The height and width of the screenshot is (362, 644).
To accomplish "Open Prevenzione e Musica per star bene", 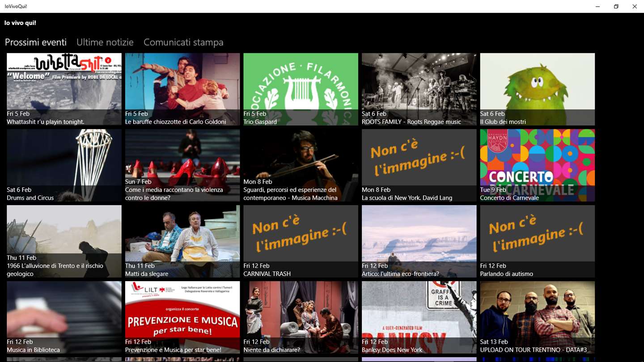I will pos(182,317).
